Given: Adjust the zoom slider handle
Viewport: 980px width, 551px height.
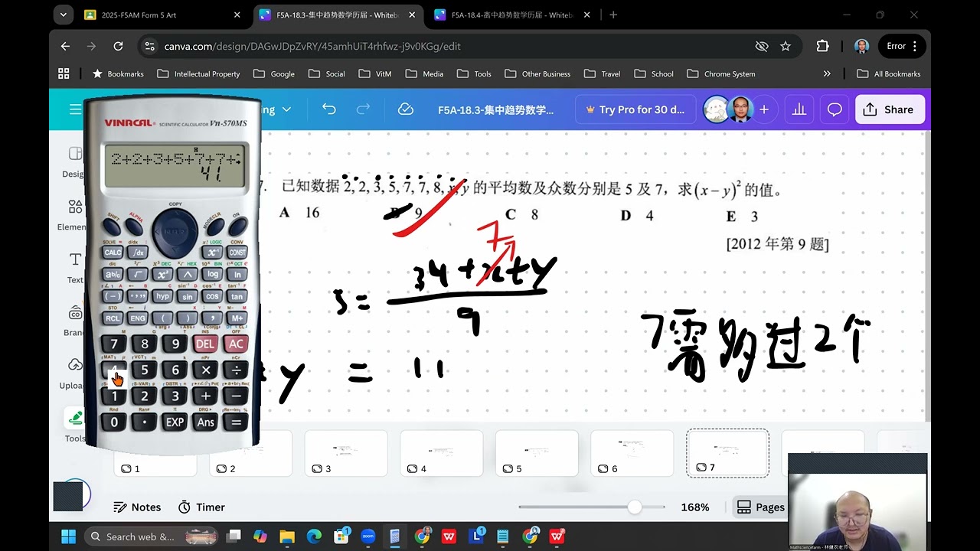Looking at the screenshot, I should pos(634,507).
